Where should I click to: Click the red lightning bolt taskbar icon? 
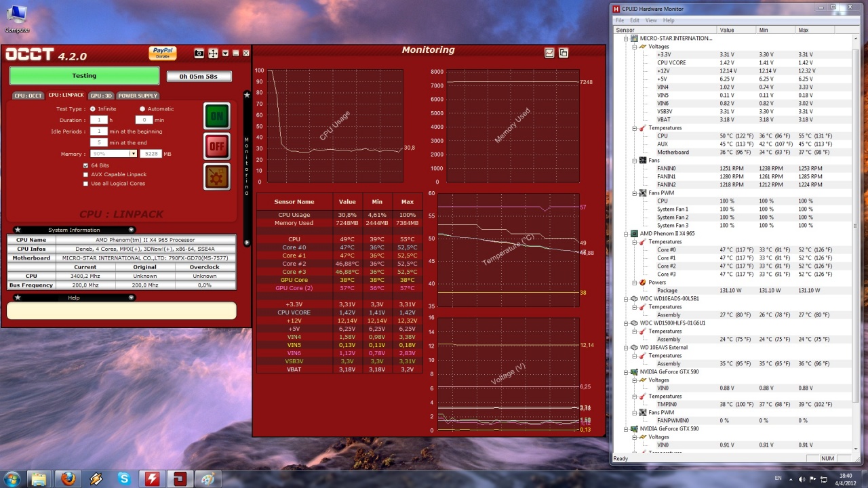151,479
